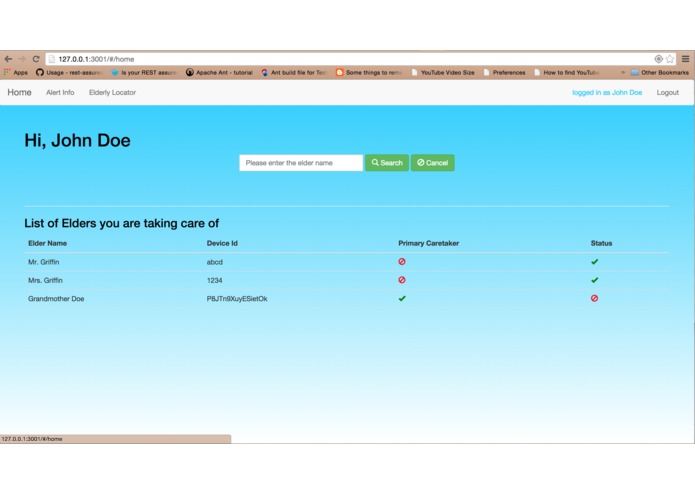Select the Mrs. Griffin elder name

[x=45, y=280]
